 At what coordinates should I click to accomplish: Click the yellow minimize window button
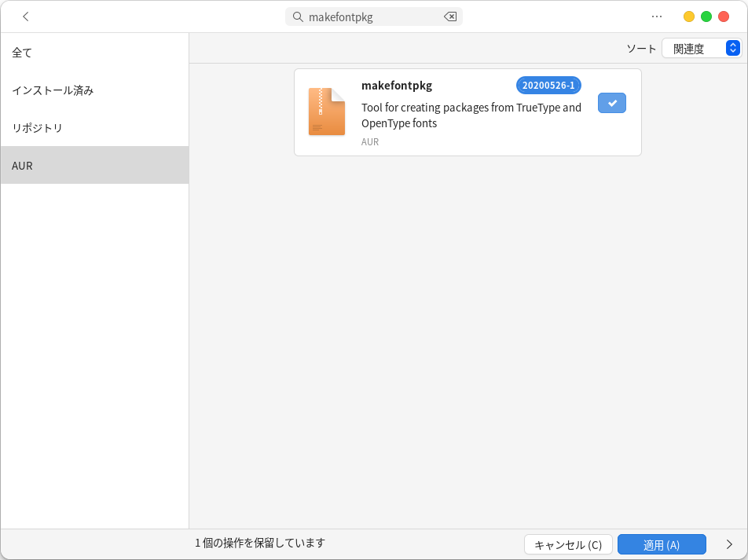click(x=689, y=16)
